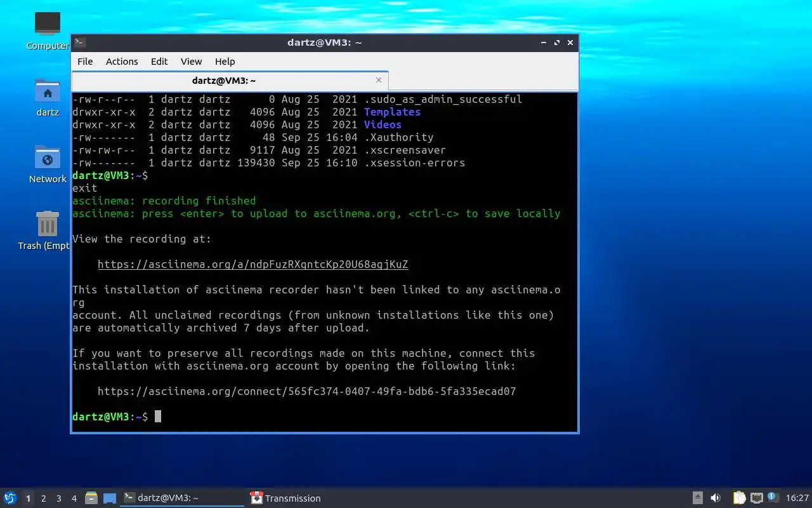
Task: Open the asciinema.org/a recording link
Action: coord(253,264)
